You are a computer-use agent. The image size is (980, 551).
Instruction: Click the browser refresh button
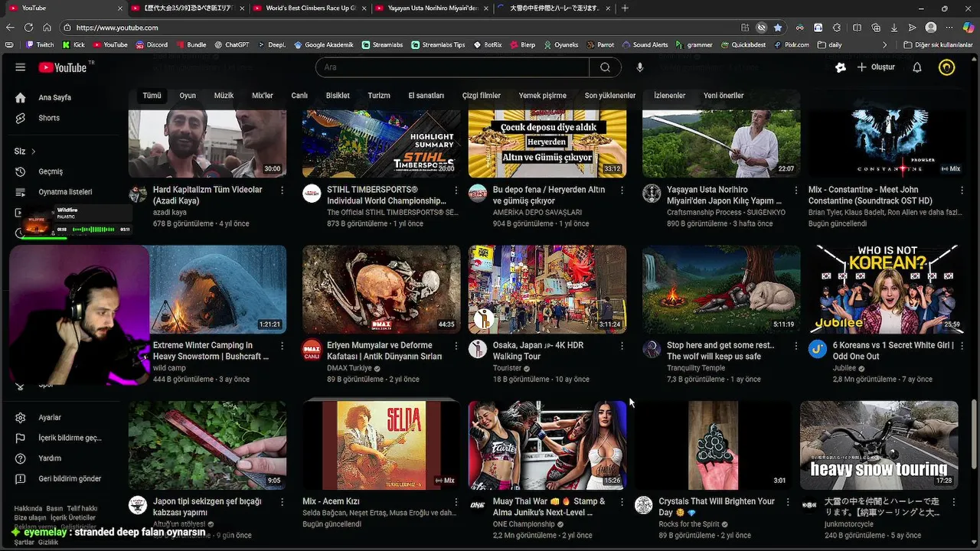(28, 28)
